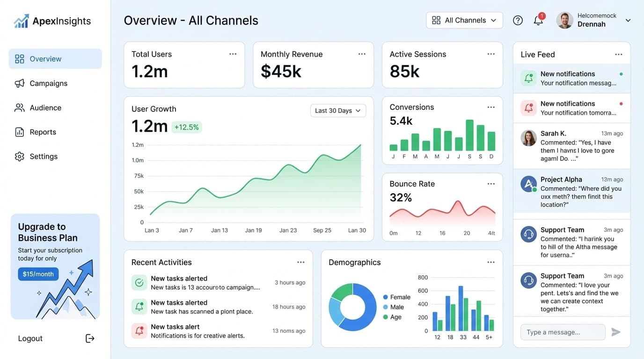Image resolution: width=644 pixels, height=359 pixels.
Task: Click the Logout link
Action: click(x=30, y=338)
